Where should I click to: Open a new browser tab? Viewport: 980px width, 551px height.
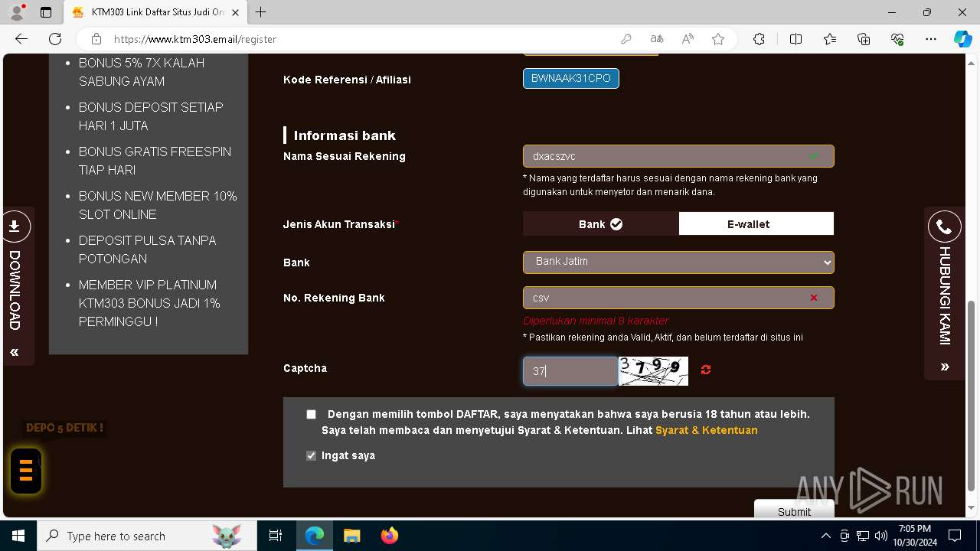(x=261, y=12)
